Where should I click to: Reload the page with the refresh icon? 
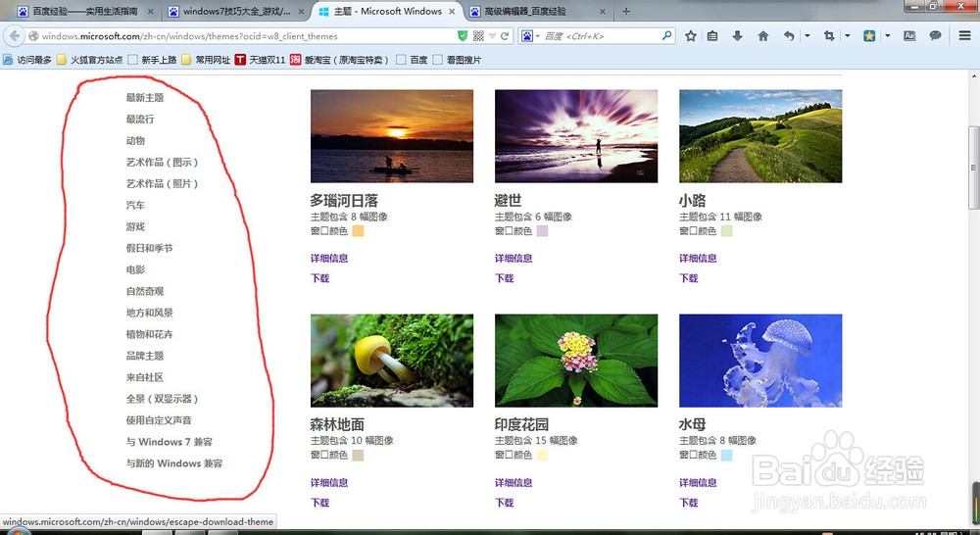coord(505,36)
